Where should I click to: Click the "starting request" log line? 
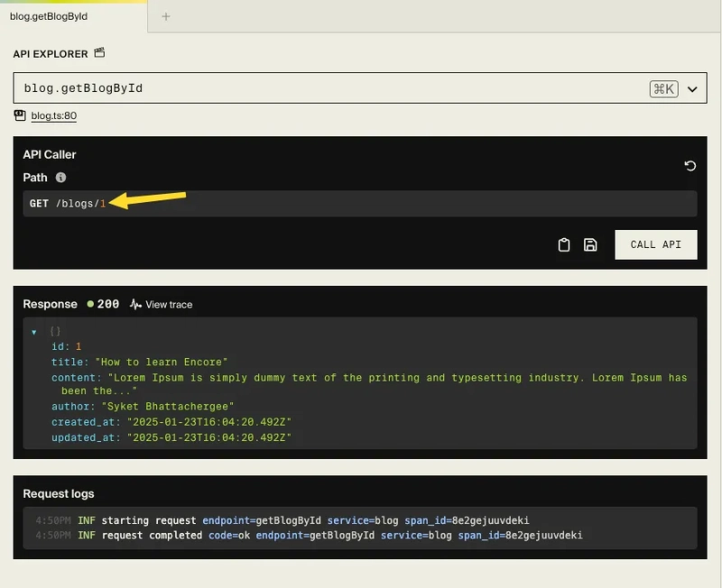[282, 520]
